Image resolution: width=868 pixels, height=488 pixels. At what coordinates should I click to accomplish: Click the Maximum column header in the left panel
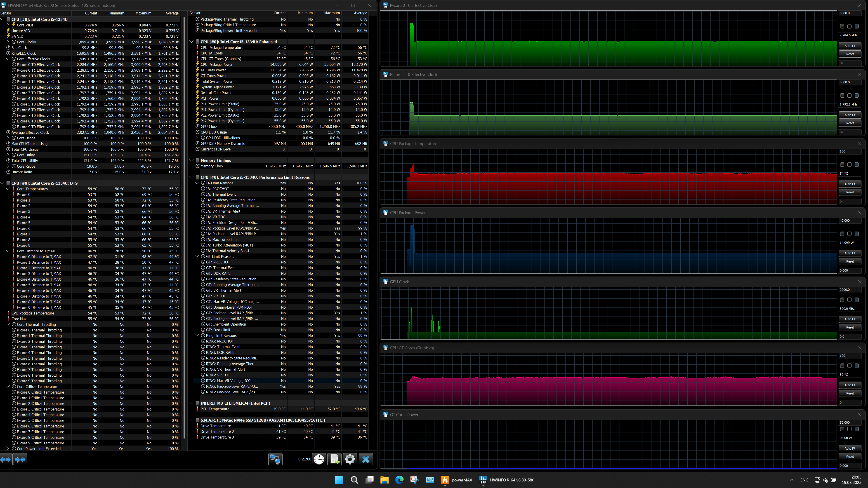click(143, 13)
